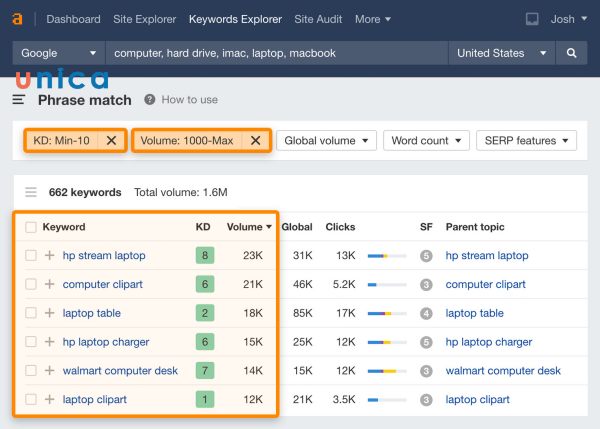Open the hamburger menu beside Phrase match
The image size is (600, 429).
pos(19,100)
